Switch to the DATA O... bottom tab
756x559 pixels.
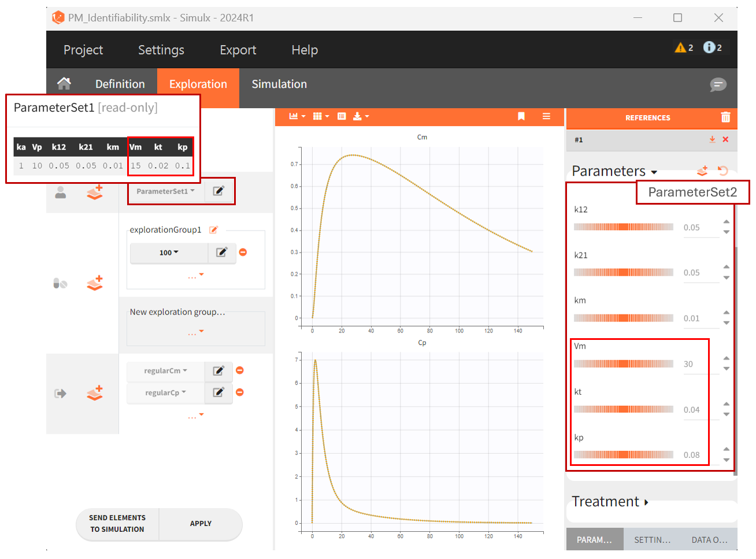[x=710, y=539]
